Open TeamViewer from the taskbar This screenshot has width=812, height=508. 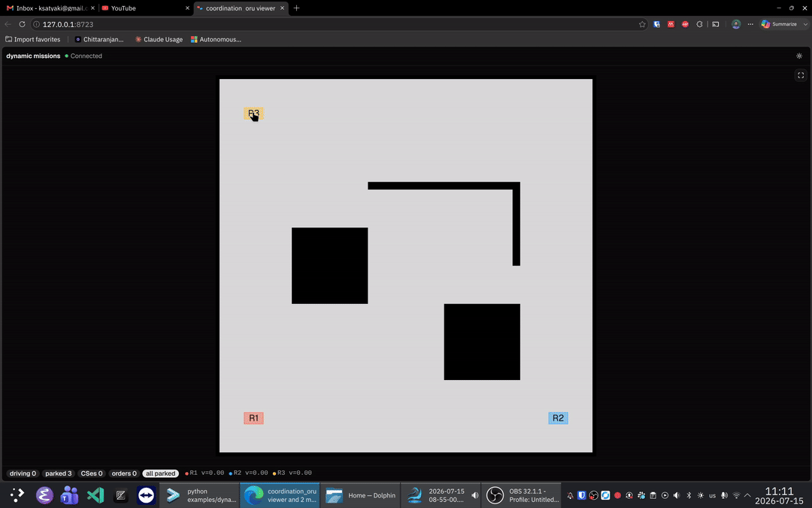(146, 495)
